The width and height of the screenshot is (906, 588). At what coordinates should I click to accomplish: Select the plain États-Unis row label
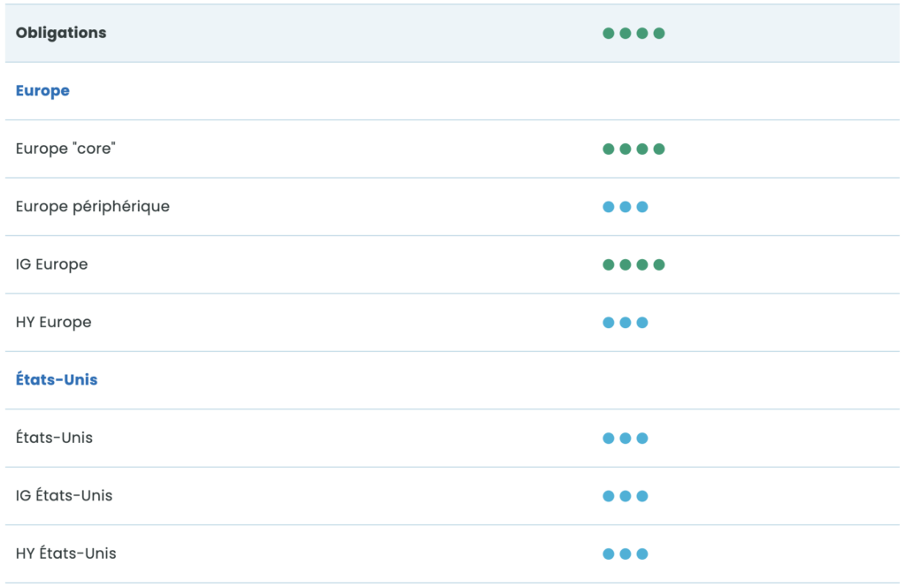pos(54,438)
